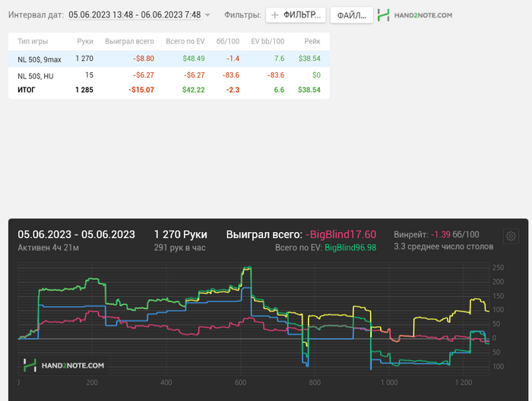Click the 7.6 EV bb/100 cell
Image resolution: width=532 pixels, height=401 pixels.
(x=279, y=59)
